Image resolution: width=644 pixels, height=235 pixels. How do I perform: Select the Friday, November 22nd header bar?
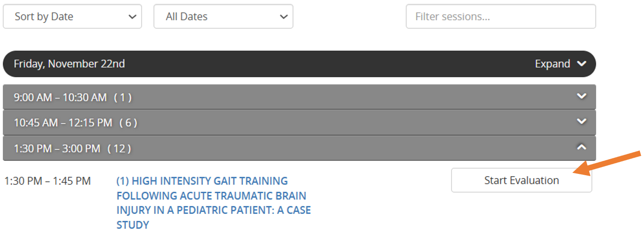[299, 64]
